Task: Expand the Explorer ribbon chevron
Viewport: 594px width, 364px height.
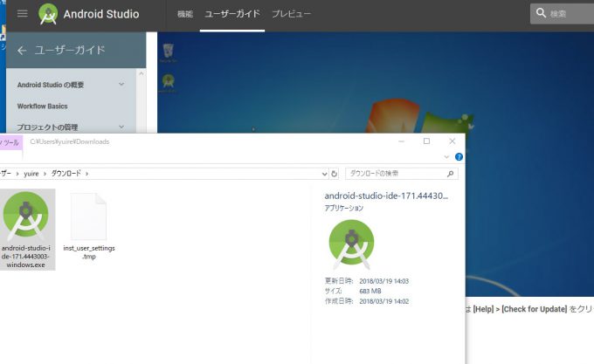Action: pyautogui.click(x=446, y=156)
